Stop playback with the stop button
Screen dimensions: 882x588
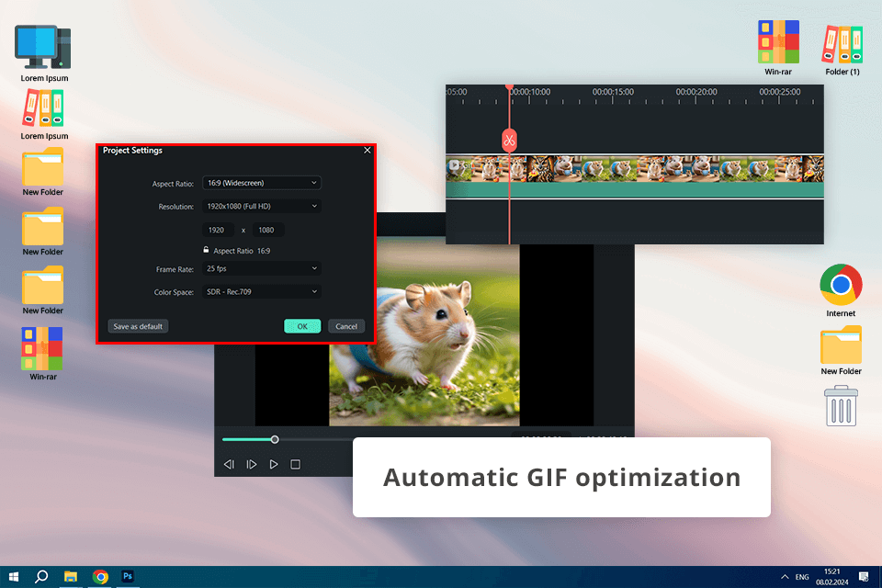(295, 464)
